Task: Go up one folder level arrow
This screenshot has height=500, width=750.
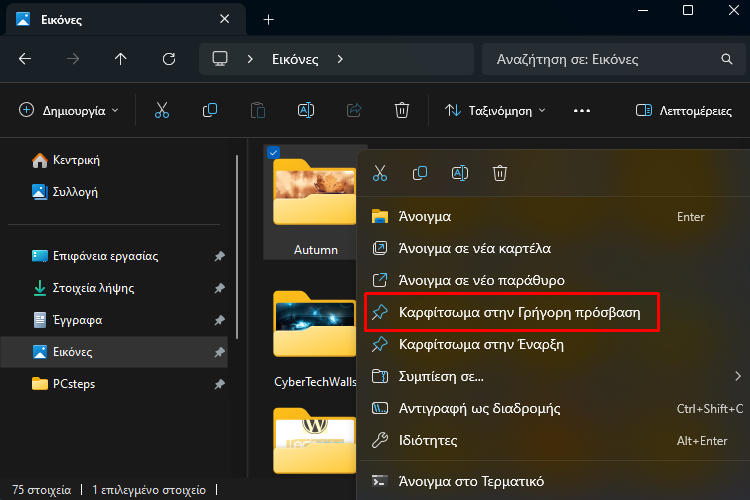Action: pyautogui.click(x=121, y=59)
